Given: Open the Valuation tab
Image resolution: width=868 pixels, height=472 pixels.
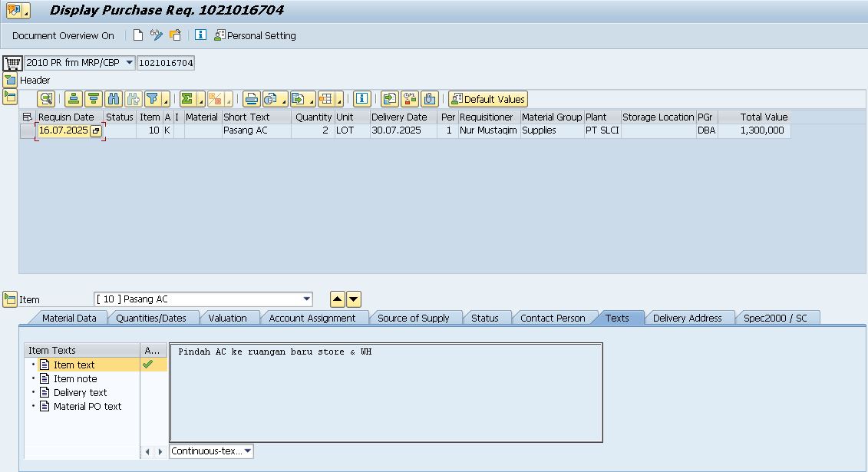Looking at the screenshot, I should (227, 319).
